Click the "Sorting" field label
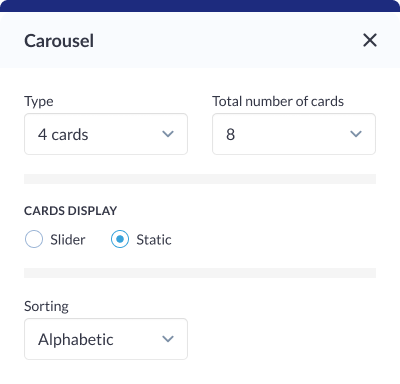The width and height of the screenshot is (400, 384). 46,307
